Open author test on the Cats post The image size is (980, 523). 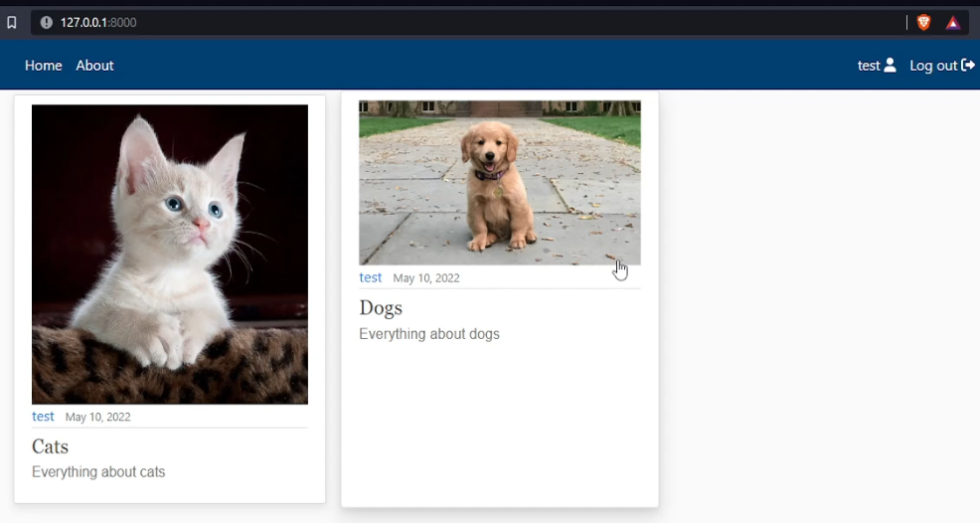tap(43, 417)
